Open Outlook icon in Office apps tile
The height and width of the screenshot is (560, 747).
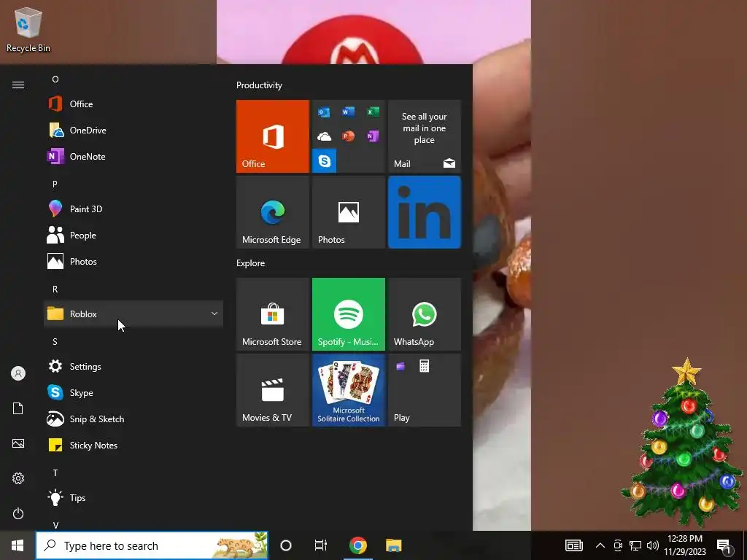click(x=324, y=112)
